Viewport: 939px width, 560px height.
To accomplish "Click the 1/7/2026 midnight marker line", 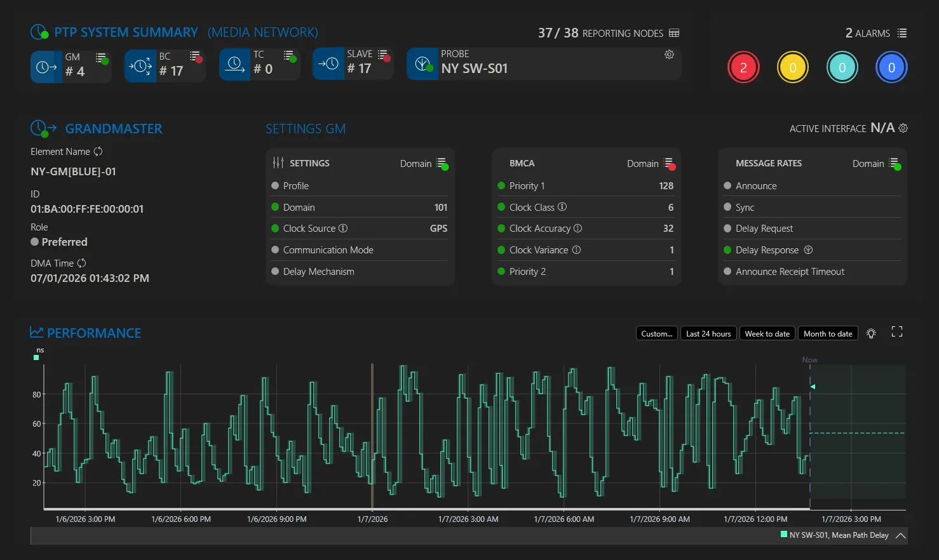I will pyautogui.click(x=372, y=436).
